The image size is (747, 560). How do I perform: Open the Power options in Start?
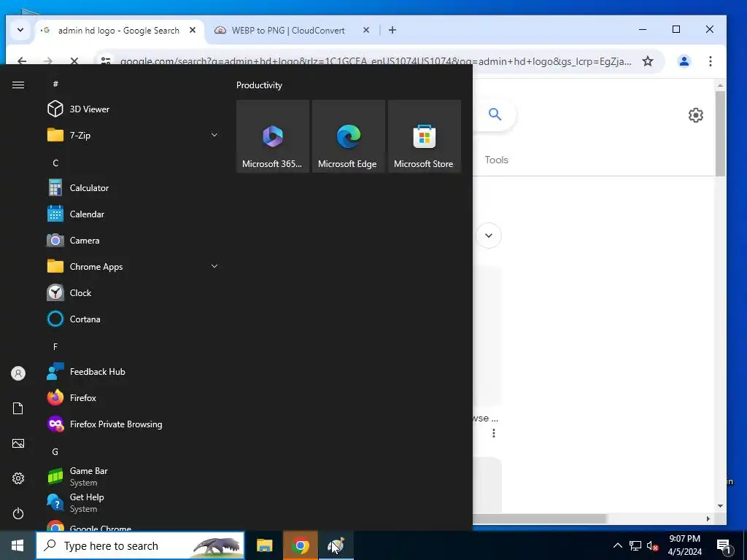click(18, 513)
